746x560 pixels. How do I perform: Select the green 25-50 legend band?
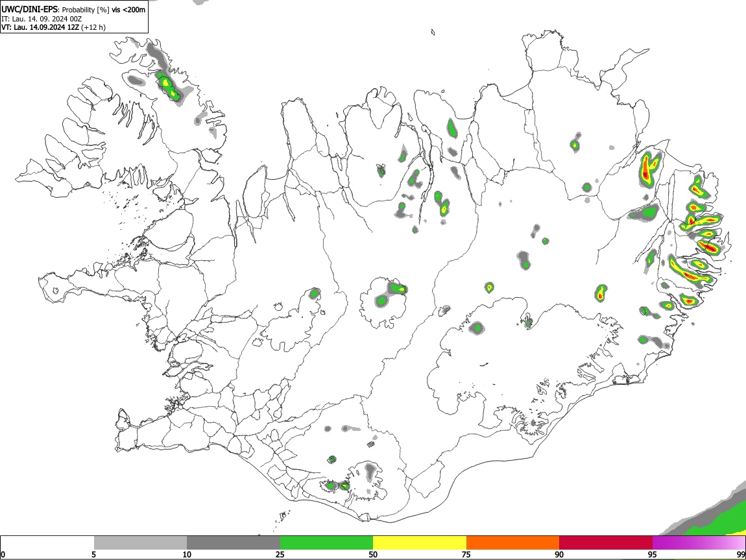[326, 543]
